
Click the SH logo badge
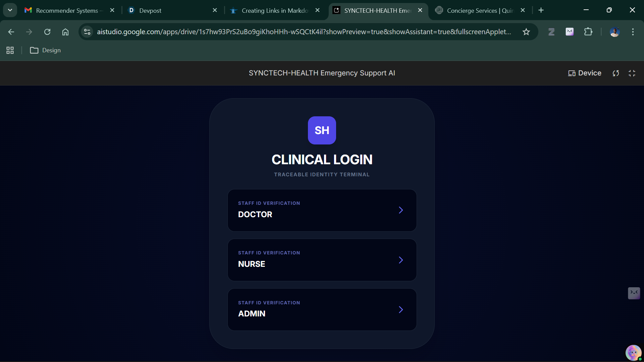point(322,130)
